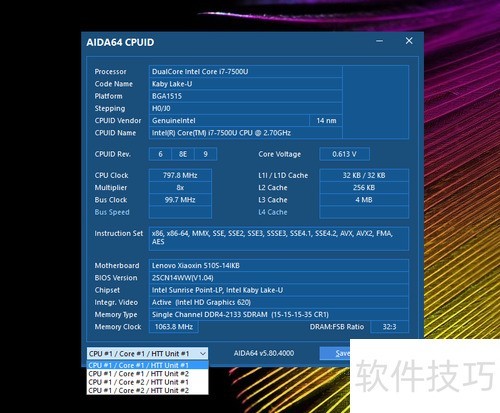Select CPU #1 / Core #2 / HTT Unit #1 option
Viewport: 500px width, 413px height.
[x=147, y=382]
